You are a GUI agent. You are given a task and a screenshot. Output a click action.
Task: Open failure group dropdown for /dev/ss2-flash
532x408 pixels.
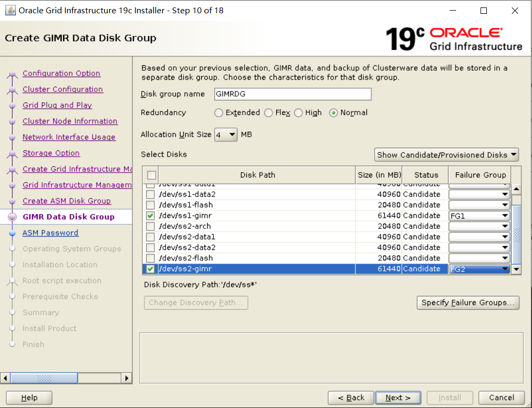tap(479, 258)
